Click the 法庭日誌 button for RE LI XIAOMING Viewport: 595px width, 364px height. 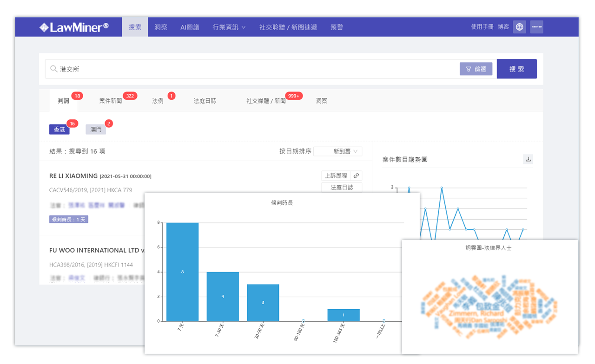pos(342,187)
